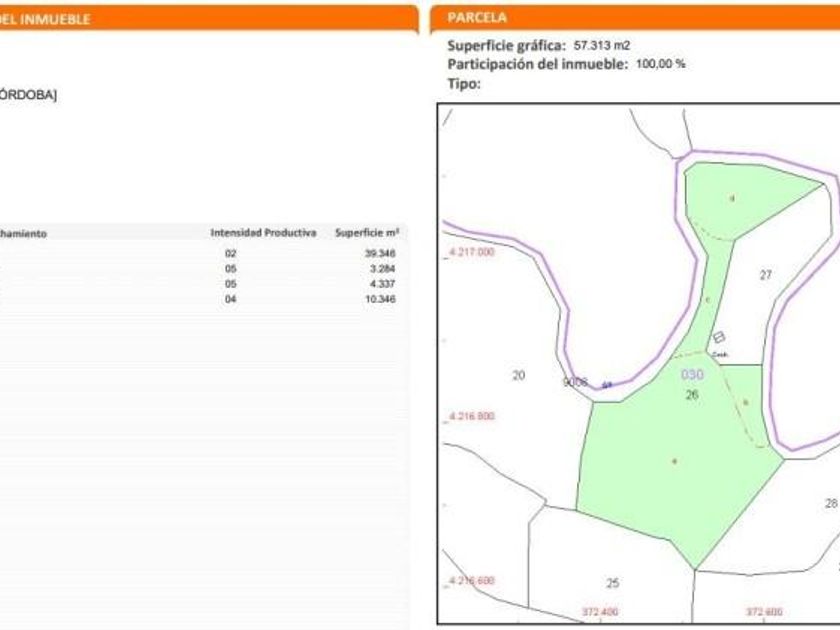Select parcel 25 on the map
This screenshot has height=630, width=840.
(x=612, y=582)
